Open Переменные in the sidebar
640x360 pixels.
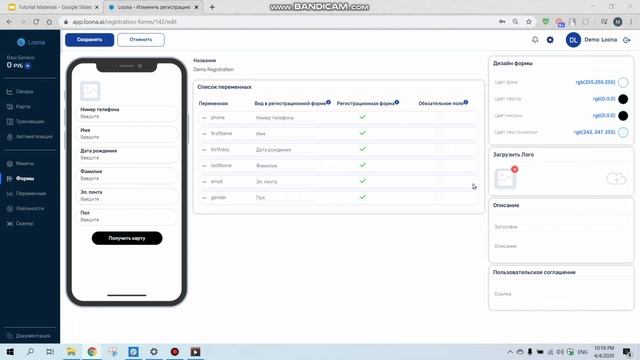coord(31,193)
